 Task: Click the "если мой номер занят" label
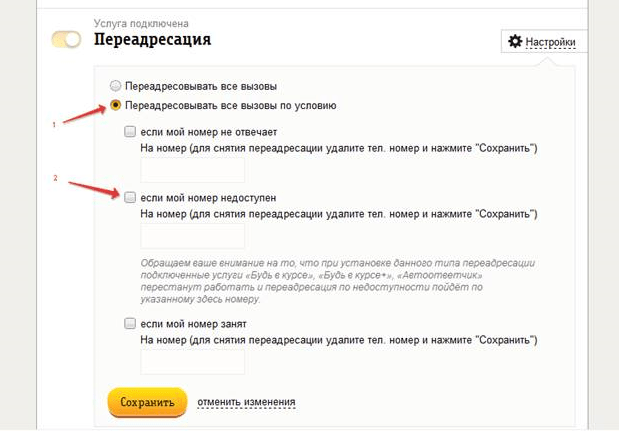click(193, 323)
